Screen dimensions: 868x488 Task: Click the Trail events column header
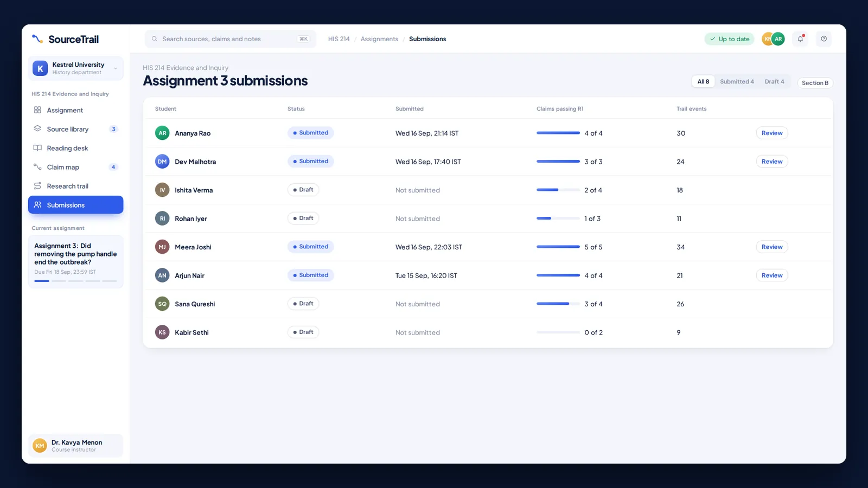click(x=691, y=109)
